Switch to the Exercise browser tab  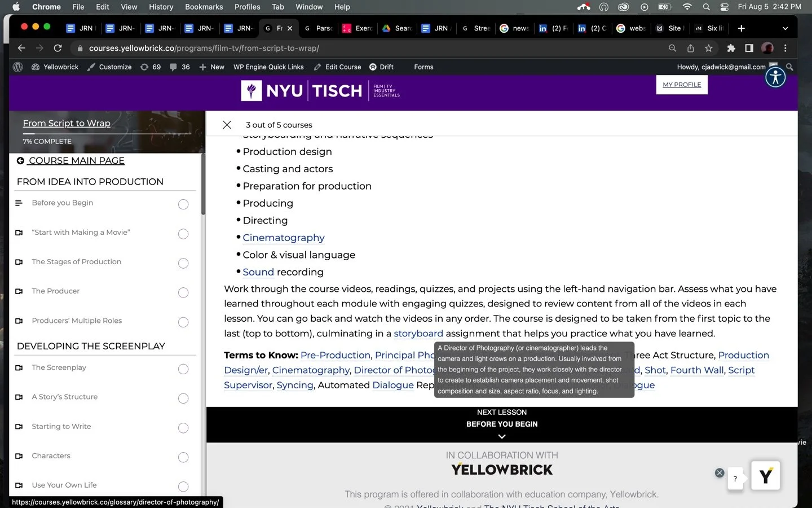357,28
